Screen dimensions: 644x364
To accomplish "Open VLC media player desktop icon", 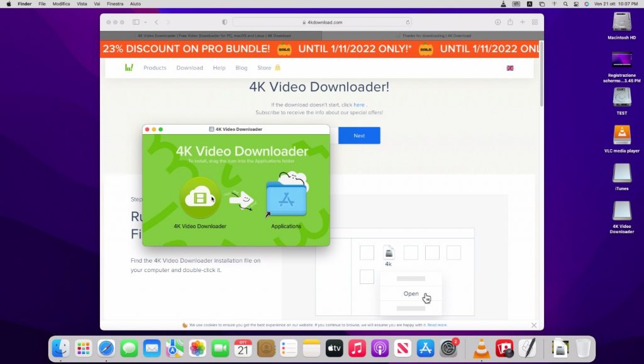I will [x=621, y=135].
